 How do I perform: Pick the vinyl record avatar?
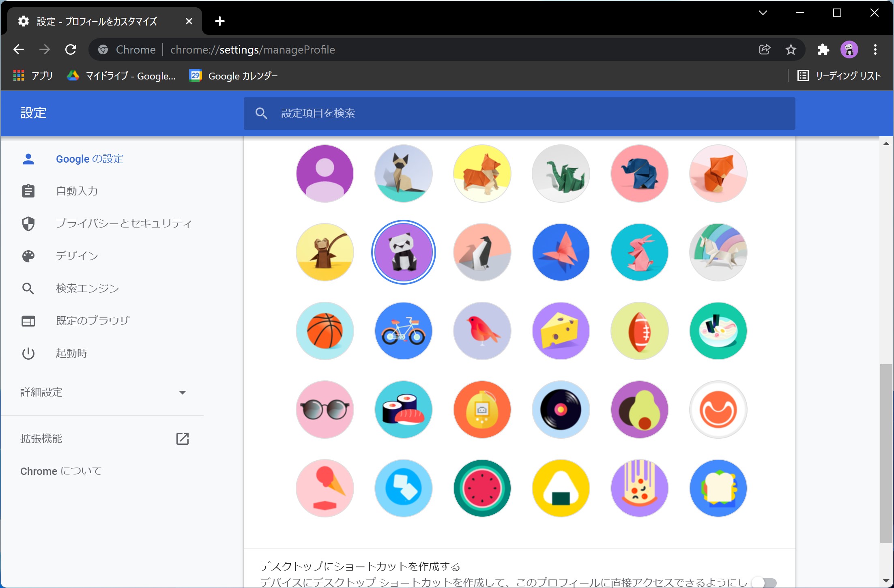click(x=561, y=410)
